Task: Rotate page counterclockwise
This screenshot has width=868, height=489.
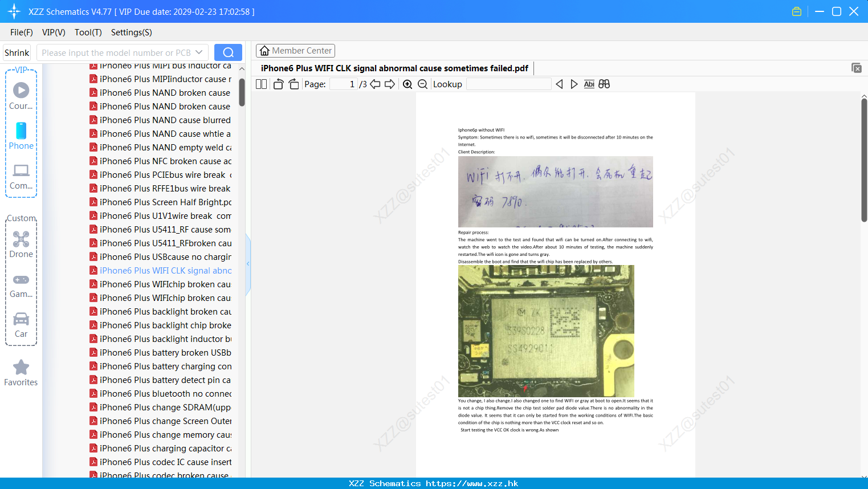Action: click(x=278, y=84)
